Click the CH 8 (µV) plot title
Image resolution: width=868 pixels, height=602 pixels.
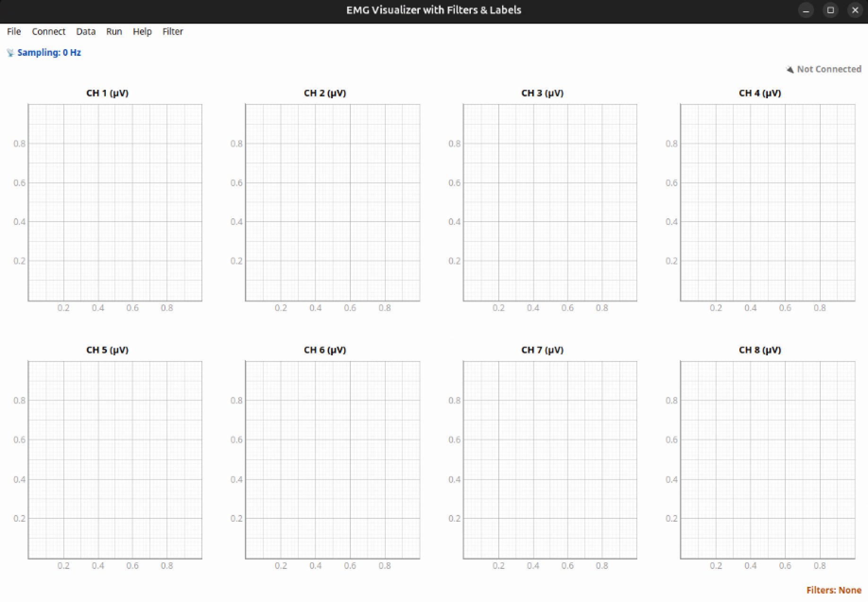coord(760,350)
